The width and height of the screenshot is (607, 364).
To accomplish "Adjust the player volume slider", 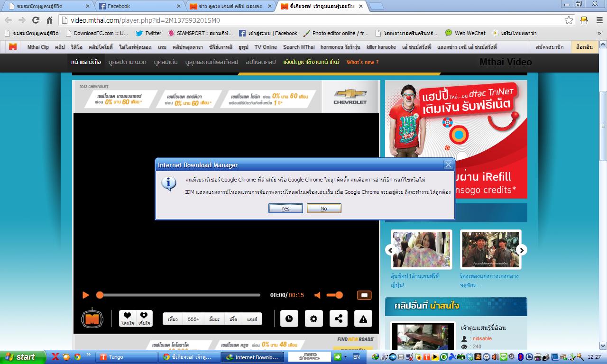I will pos(334,295).
